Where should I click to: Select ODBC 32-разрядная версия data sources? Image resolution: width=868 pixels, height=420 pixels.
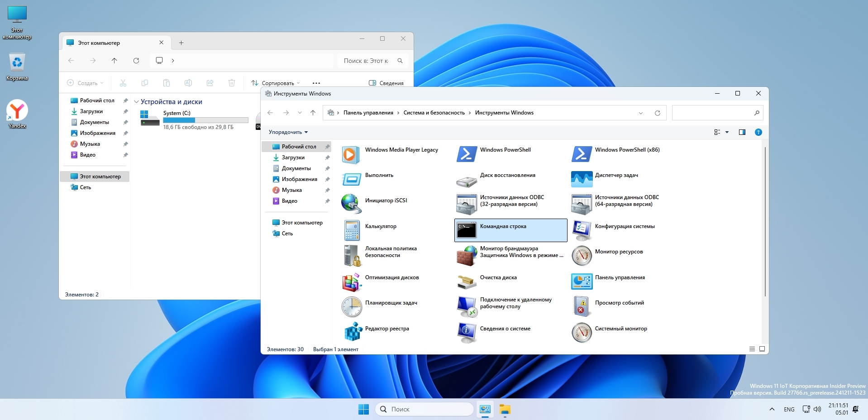(466, 205)
